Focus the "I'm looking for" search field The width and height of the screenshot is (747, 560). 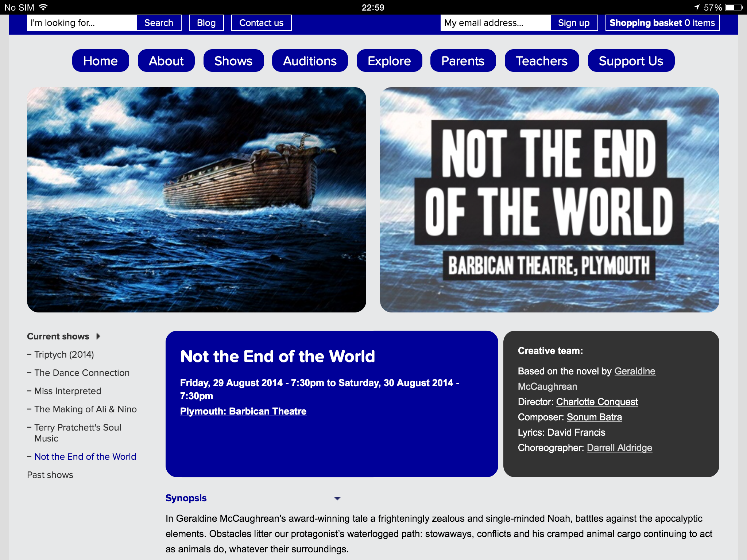[x=82, y=23]
